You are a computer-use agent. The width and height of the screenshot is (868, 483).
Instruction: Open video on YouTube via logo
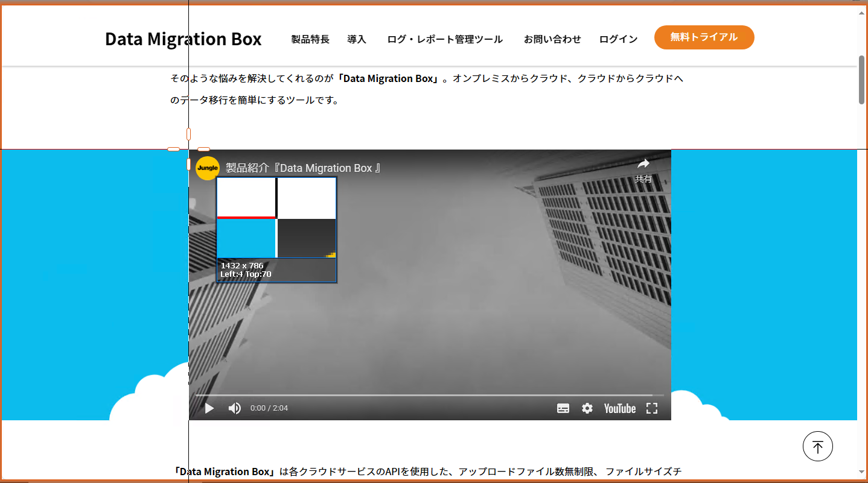click(620, 408)
